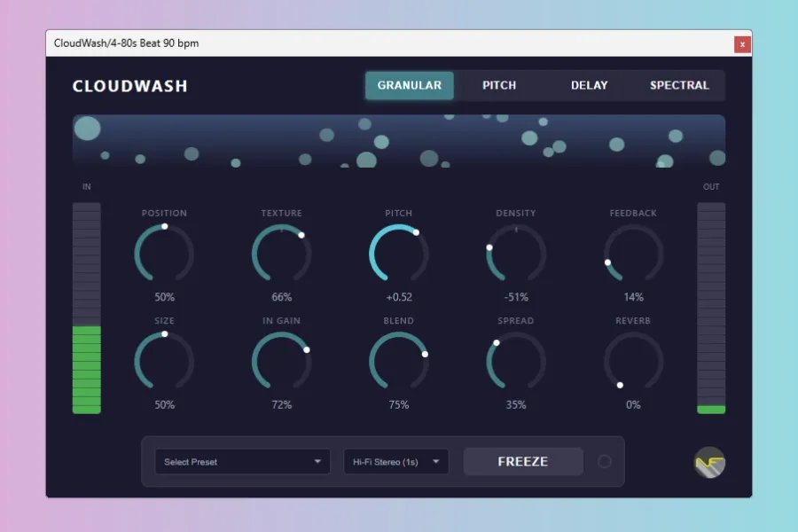
Task: Open the Select Preset dropdown
Action: pyautogui.click(x=242, y=461)
